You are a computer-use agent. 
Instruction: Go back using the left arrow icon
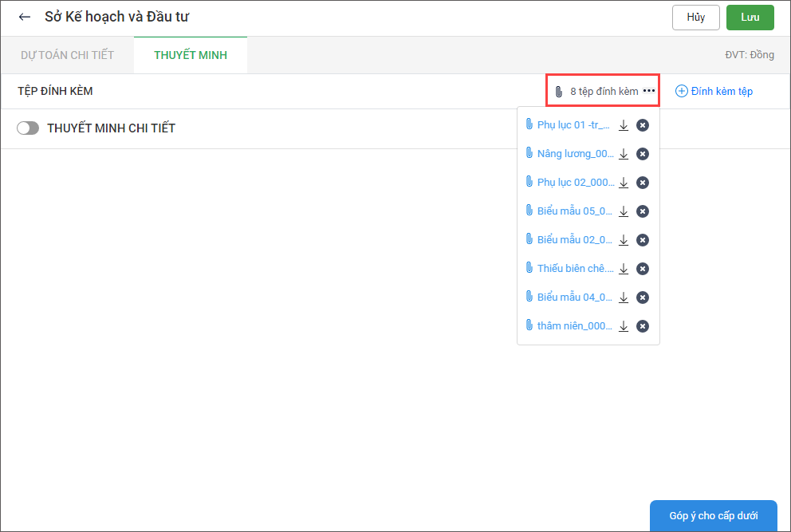[25, 17]
